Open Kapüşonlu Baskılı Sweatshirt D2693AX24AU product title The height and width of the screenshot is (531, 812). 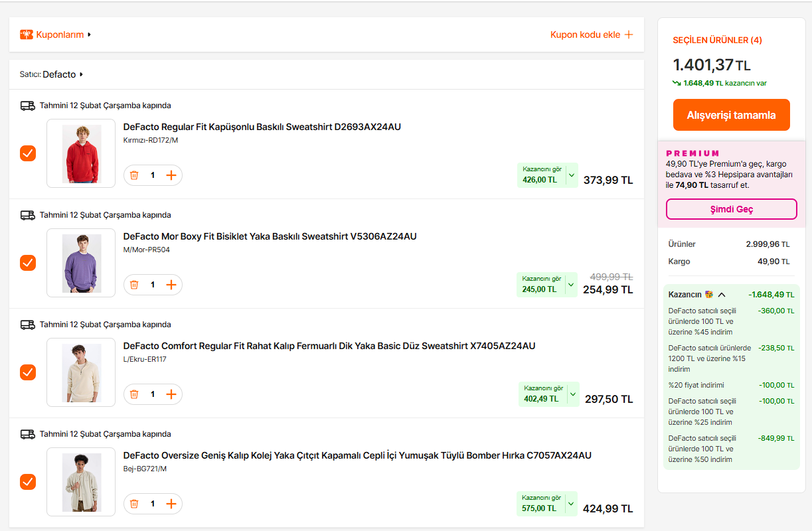[x=262, y=127]
